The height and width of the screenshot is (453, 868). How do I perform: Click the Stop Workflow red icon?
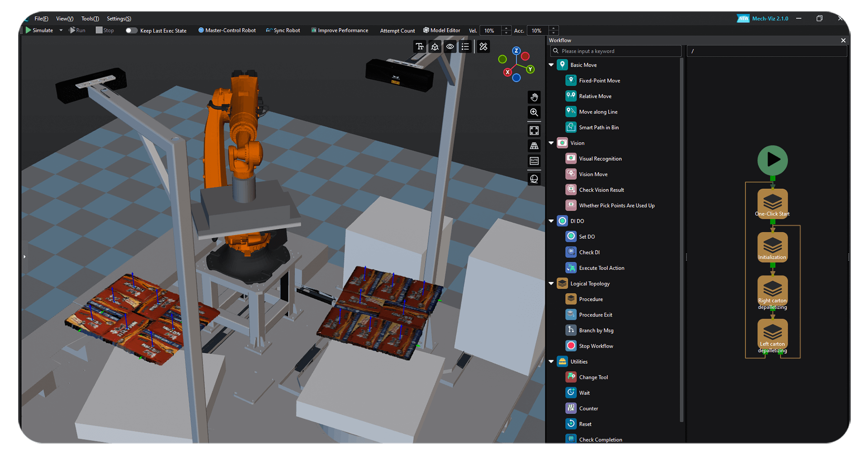pos(571,346)
